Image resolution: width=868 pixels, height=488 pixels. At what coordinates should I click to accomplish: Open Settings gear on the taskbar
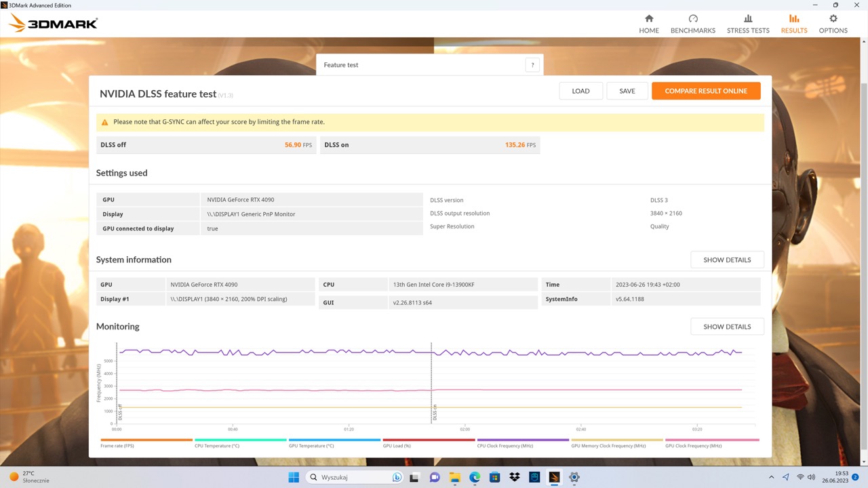(574, 477)
